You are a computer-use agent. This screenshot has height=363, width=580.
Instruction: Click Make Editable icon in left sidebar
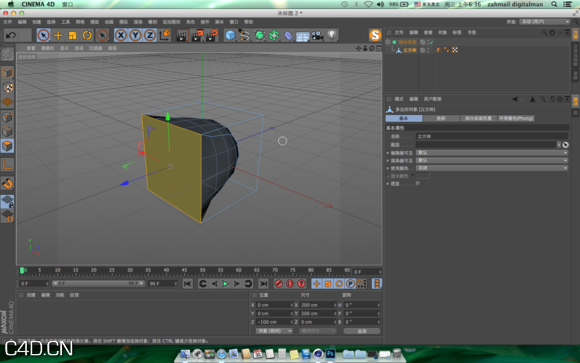click(x=7, y=54)
